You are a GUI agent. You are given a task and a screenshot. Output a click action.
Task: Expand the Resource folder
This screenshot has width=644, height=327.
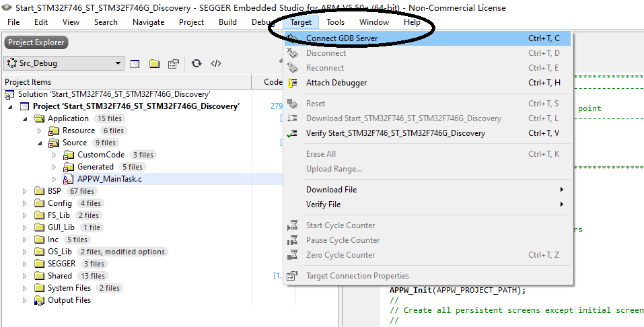(x=40, y=131)
